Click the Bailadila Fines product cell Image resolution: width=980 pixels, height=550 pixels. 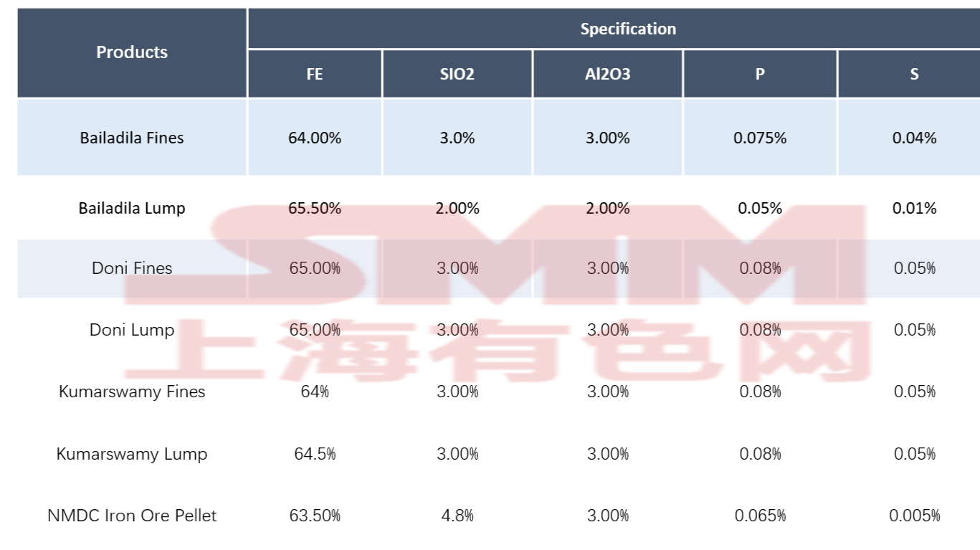coord(132,138)
